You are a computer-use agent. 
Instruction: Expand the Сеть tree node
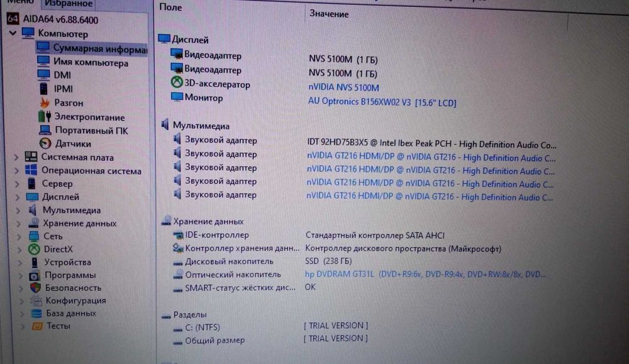click(x=19, y=236)
